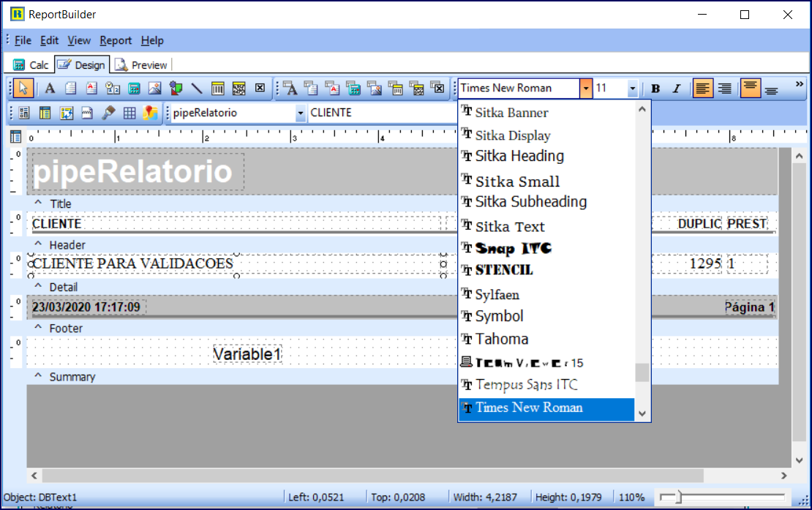812x510 pixels.
Task: Toggle left text alignment
Action: pyautogui.click(x=703, y=89)
